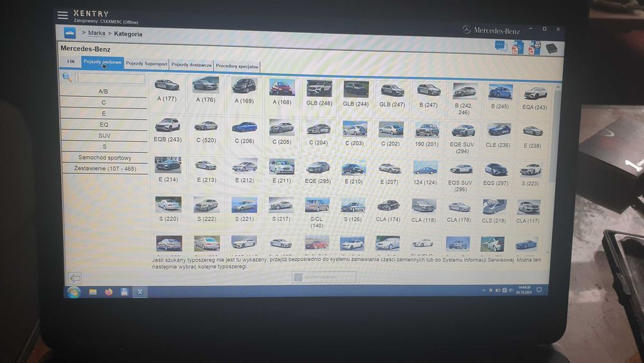Open the chat feedback speech bubble icon
The height and width of the screenshot is (363, 644).
coord(500,46)
